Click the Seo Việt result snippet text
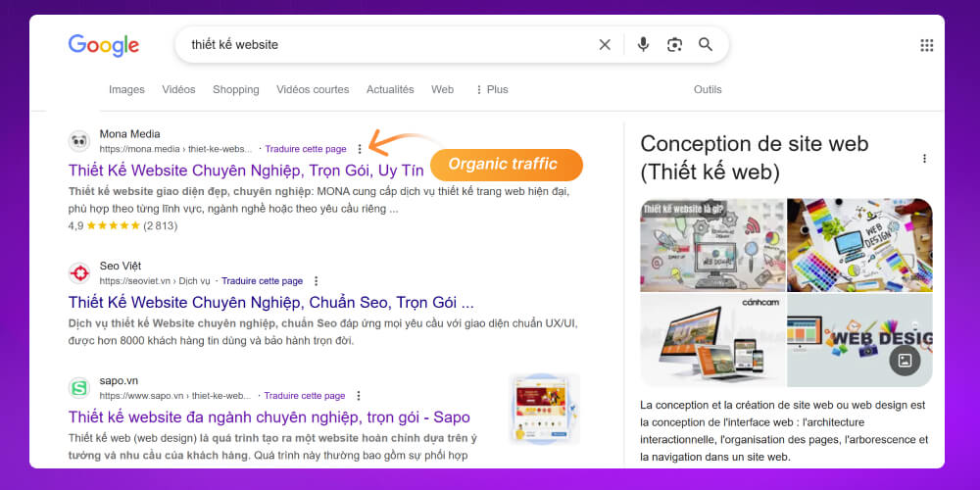Image resolution: width=980 pixels, height=490 pixels. 323,332
